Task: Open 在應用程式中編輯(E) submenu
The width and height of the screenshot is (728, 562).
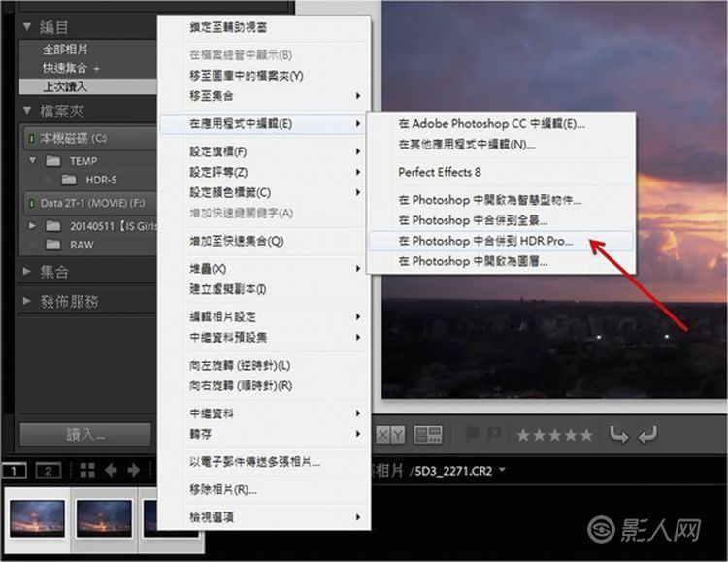Action: click(x=264, y=124)
